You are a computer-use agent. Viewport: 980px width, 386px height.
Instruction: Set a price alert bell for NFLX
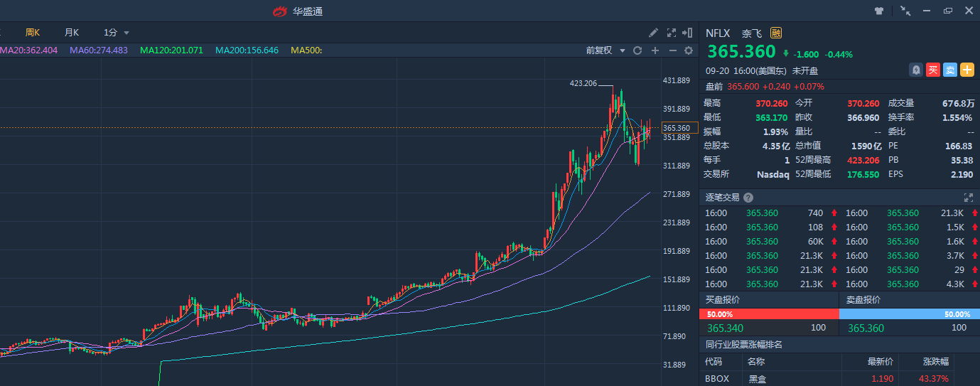[916, 70]
